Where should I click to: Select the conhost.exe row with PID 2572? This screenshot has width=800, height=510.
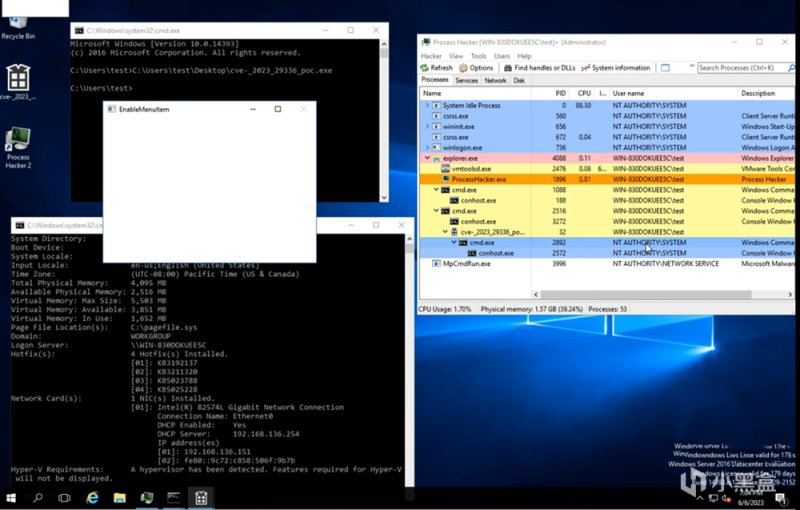click(607, 253)
